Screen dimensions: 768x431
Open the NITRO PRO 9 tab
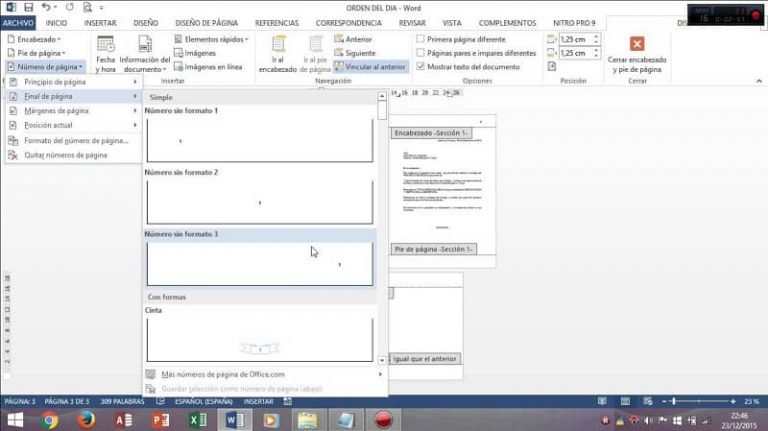tap(574, 23)
